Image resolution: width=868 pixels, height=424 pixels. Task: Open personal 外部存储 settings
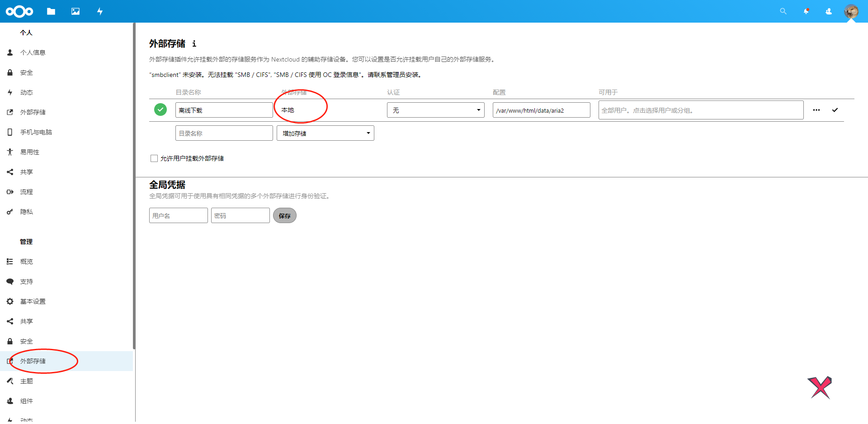[x=66, y=112]
